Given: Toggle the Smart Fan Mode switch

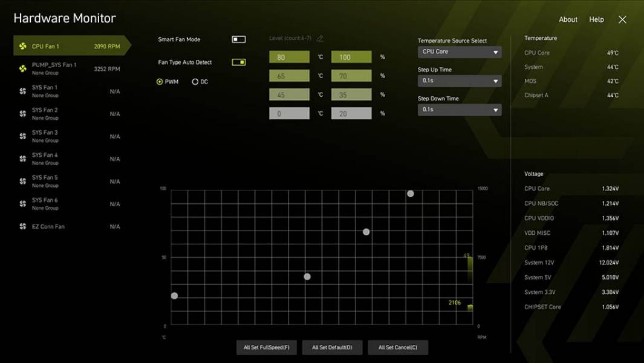Looking at the screenshot, I should 239,39.
